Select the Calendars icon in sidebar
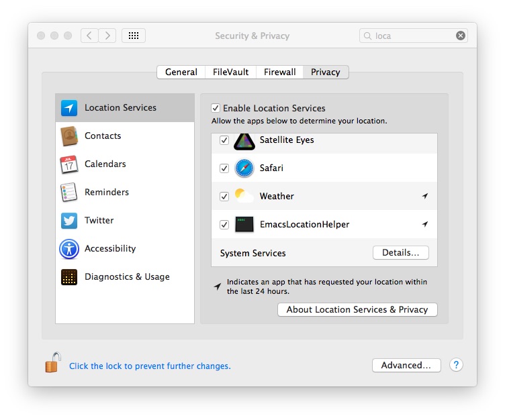The width and height of the screenshot is (505, 420). point(69,164)
